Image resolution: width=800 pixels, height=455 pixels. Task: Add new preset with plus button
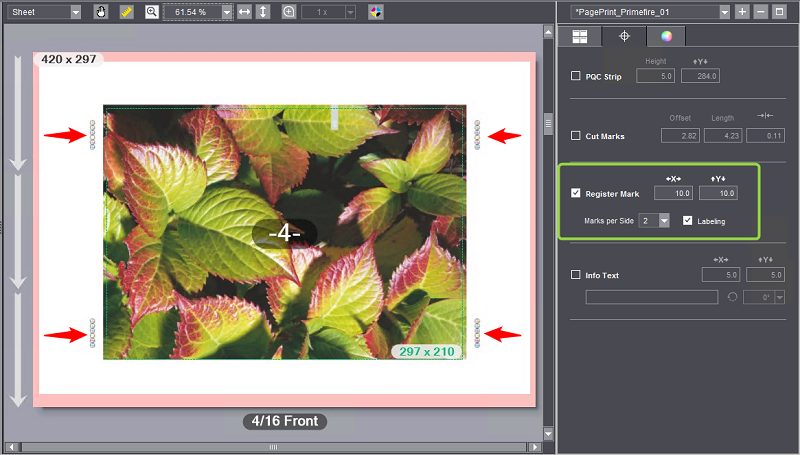click(x=742, y=11)
